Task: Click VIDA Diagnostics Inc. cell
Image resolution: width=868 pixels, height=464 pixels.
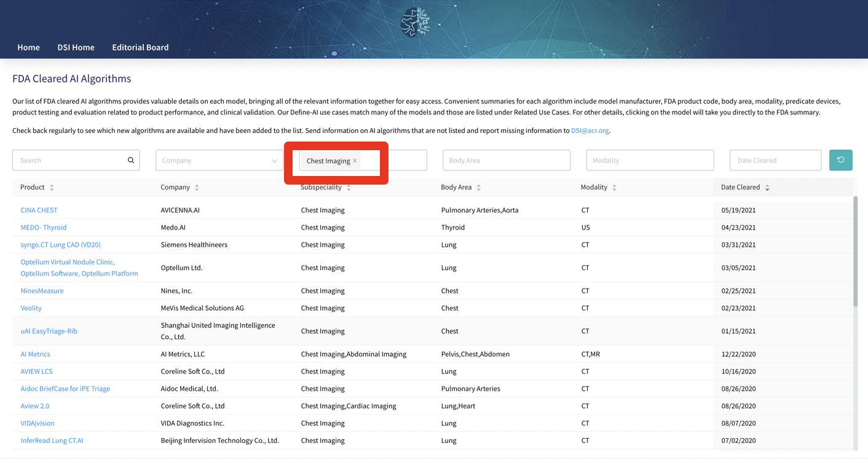Action: (192, 423)
